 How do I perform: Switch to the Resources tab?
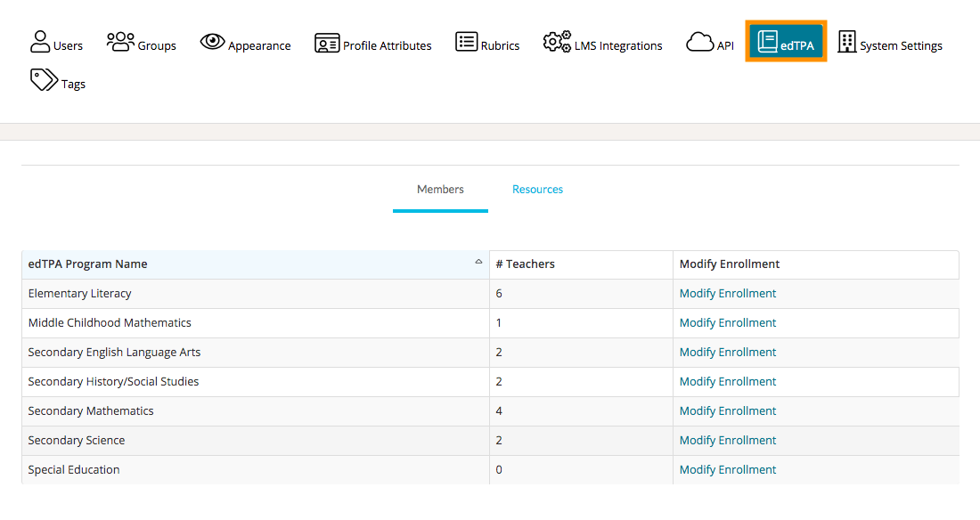point(537,190)
